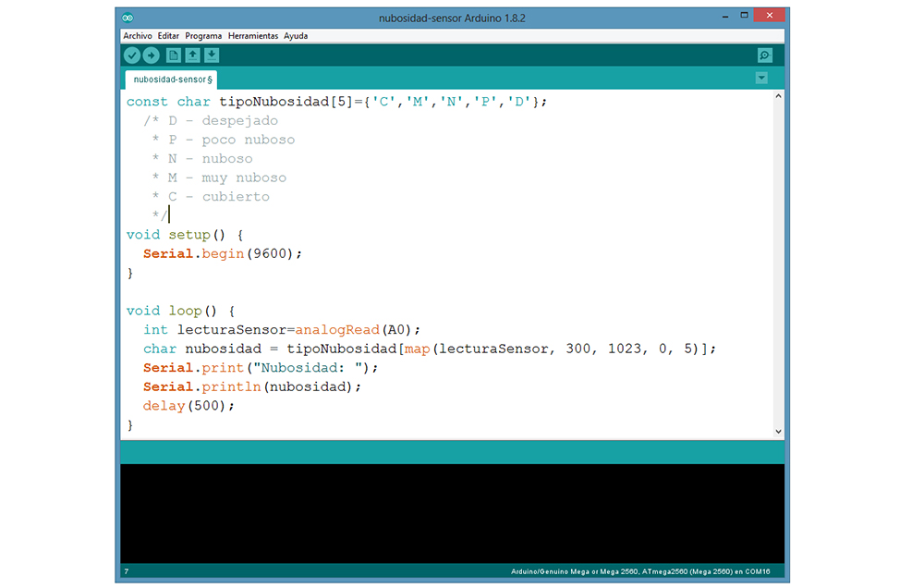Open the Ayuda menu
924x588 pixels.
click(x=296, y=36)
